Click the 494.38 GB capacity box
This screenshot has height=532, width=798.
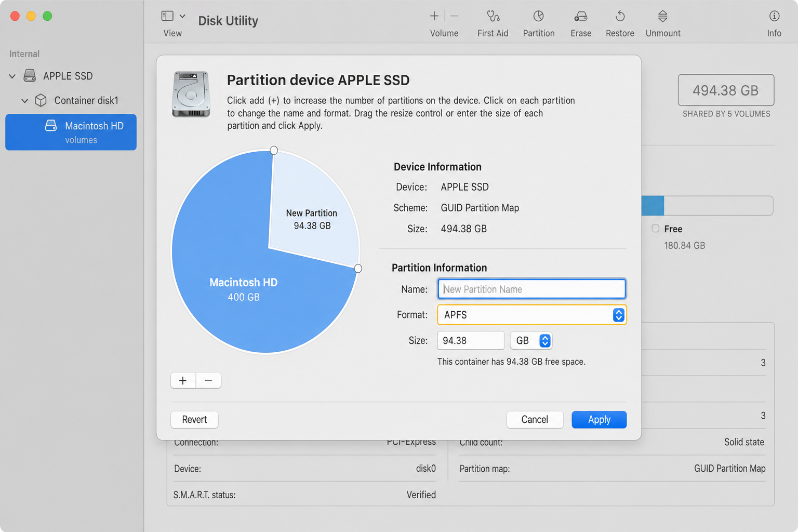click(x=726, y=90)
